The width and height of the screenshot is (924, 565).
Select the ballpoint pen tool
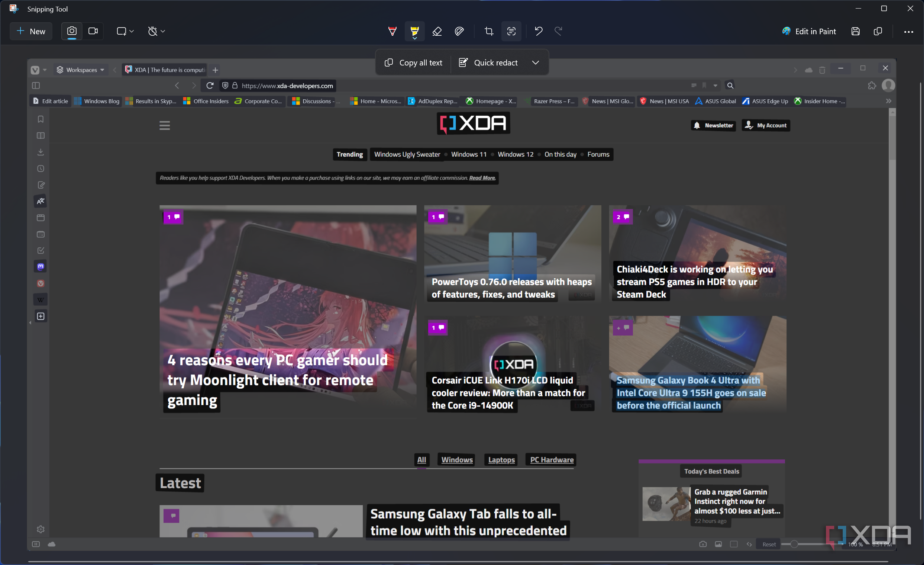point(392,31)
